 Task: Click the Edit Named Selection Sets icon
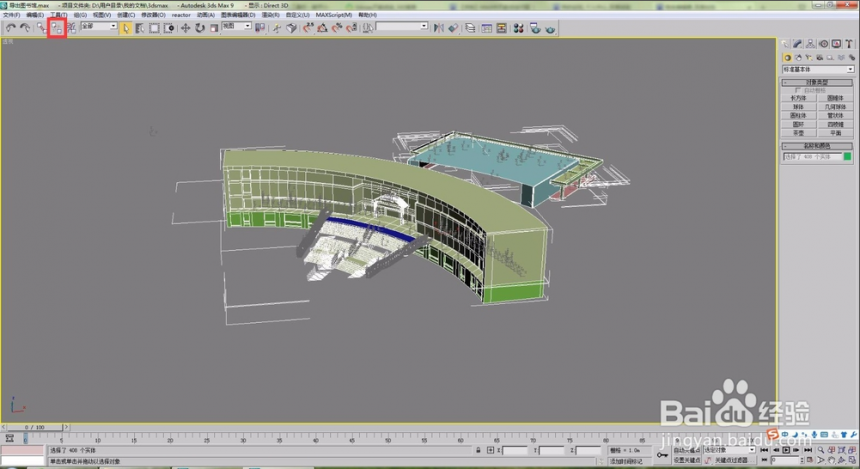[x=367, y=28]
